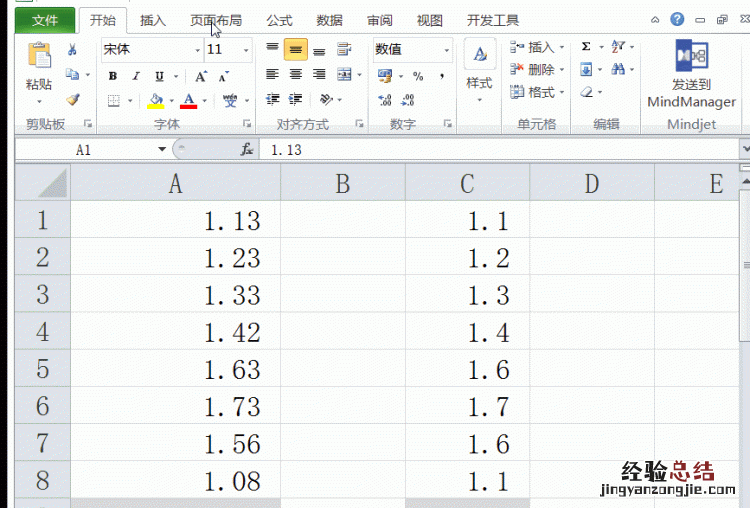Switch to 审阅 tab
This screenshot has width=750, height=508.
coord(380,20)
